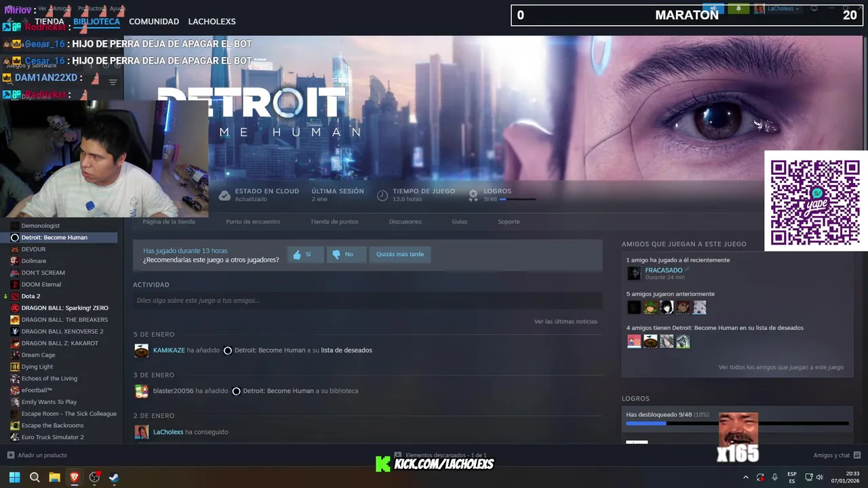Click the Tiempo de Juego clock icon

[x=382, y=195]
